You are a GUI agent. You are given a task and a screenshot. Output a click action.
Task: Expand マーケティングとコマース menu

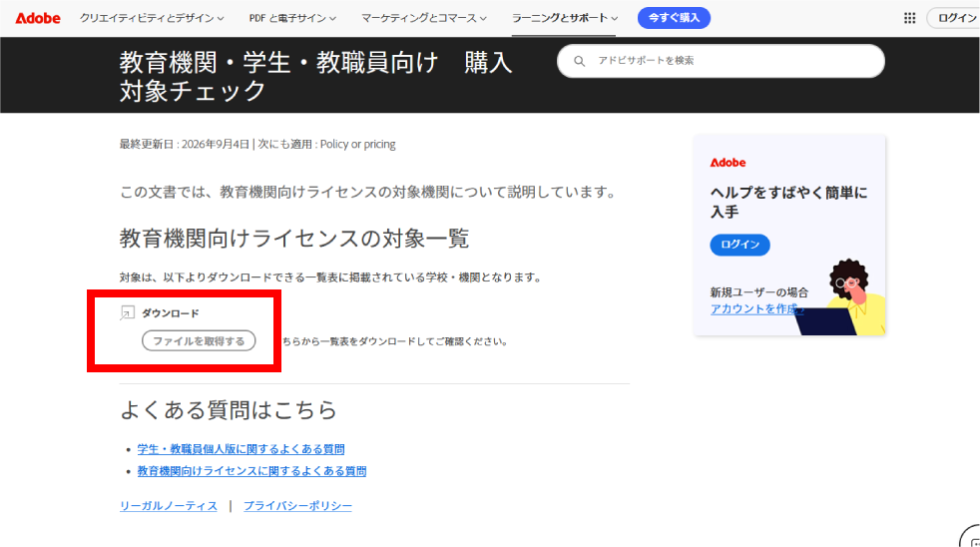[424, 18]
